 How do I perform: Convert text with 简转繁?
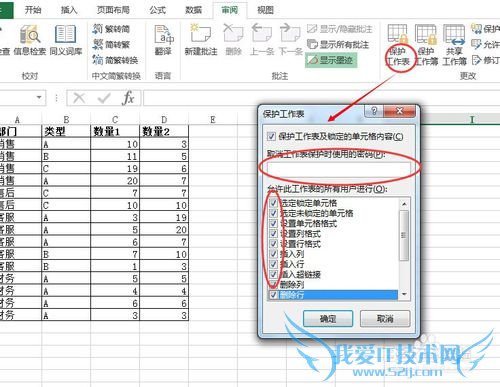pyautogui.click(x=111, y=44)
